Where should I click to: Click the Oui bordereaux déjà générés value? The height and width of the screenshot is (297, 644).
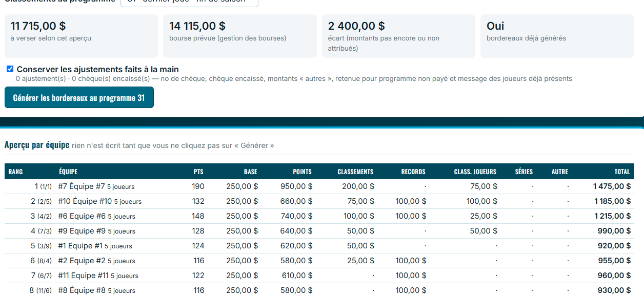[495, 26]
